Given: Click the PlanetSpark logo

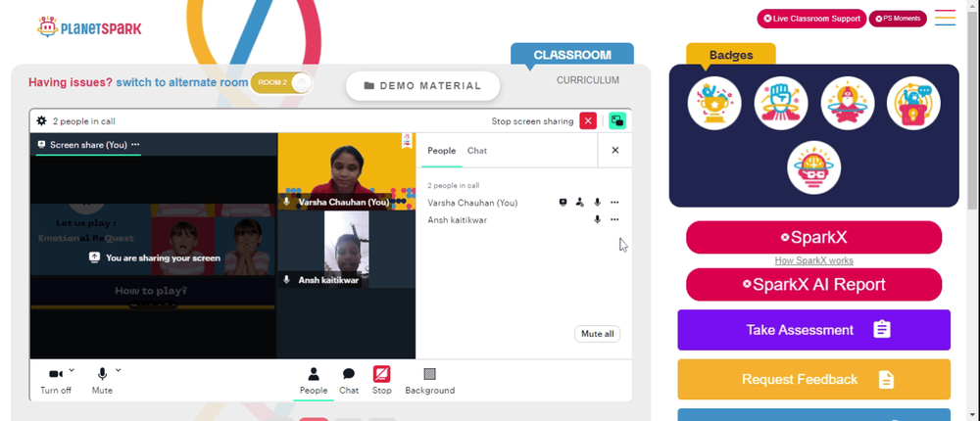Looking at the screenshot, I should (89, 26).
